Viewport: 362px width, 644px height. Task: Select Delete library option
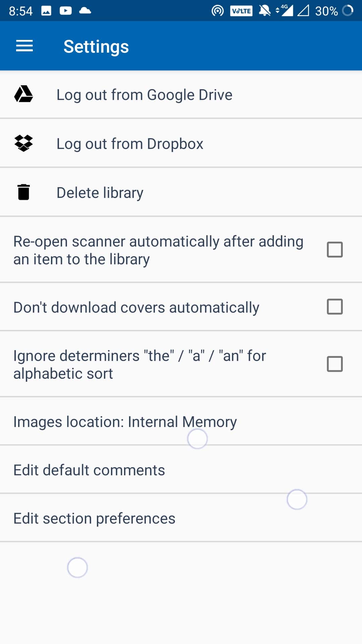[100, 193]
